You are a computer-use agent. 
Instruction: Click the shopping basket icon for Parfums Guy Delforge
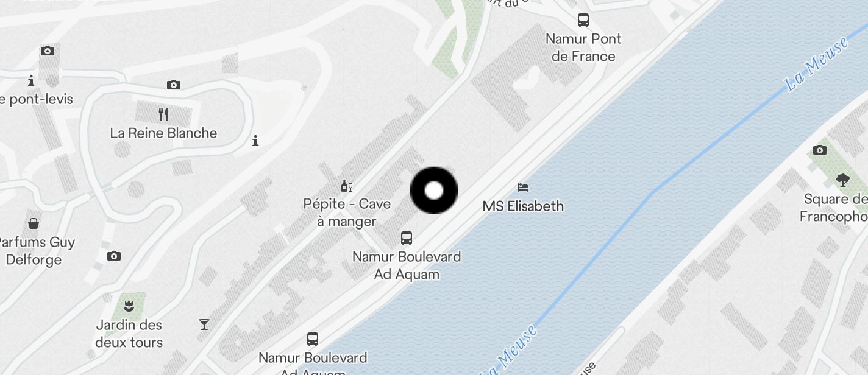(x=34, y=223)
